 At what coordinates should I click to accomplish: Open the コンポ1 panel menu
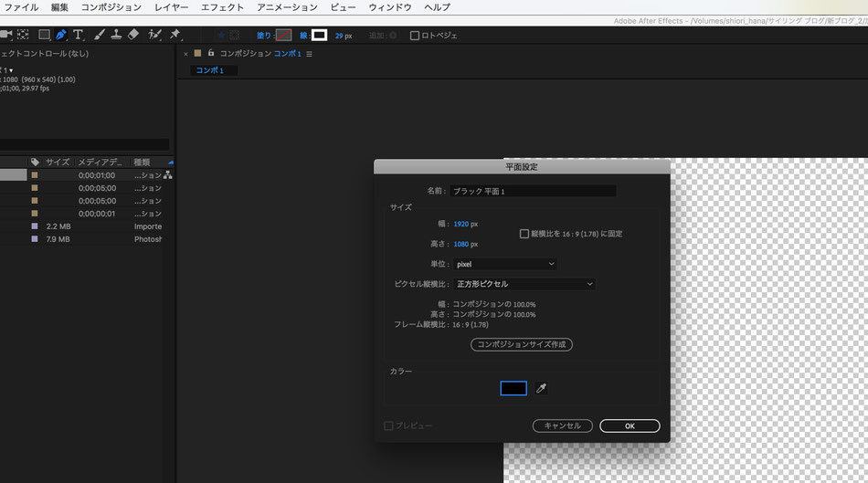point(309,54)
